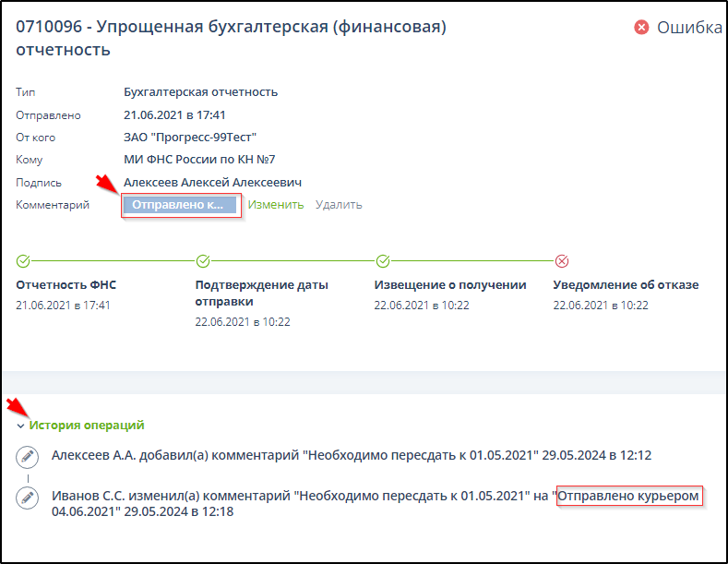
Task: Select the Уведомление об отказе stage label
Action: (x=626, y=285)
